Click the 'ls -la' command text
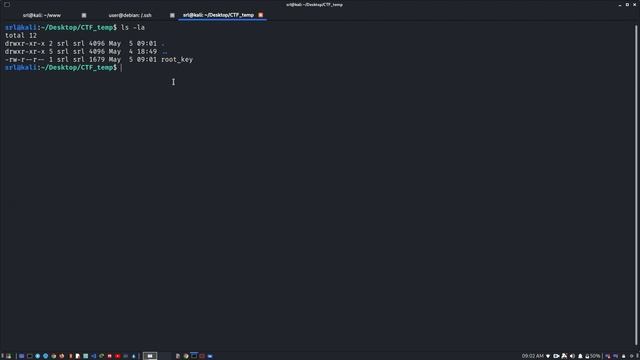This screenshot has height=360, width=640. (x=133, y=27)
